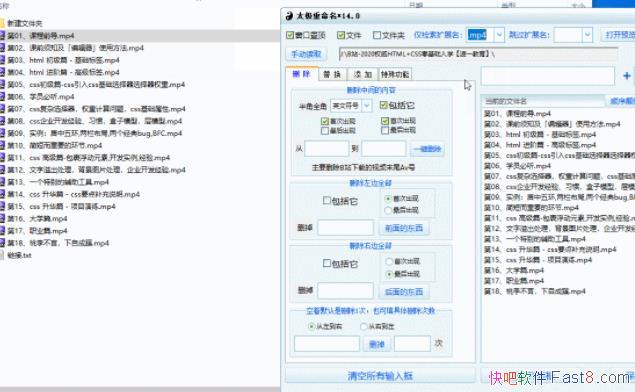The image size is (635, 392).
Task: Switch to the 替换 tab
Action: (x=332, y=75)
